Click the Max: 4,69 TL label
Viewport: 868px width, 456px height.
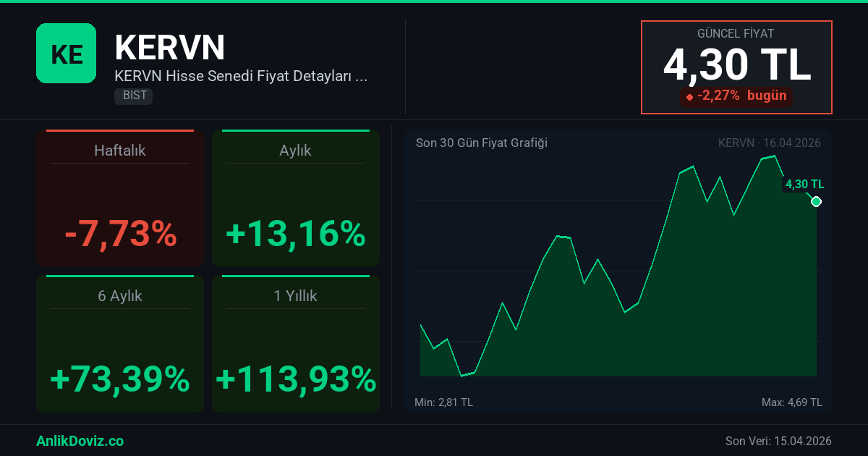click(791, 402)
